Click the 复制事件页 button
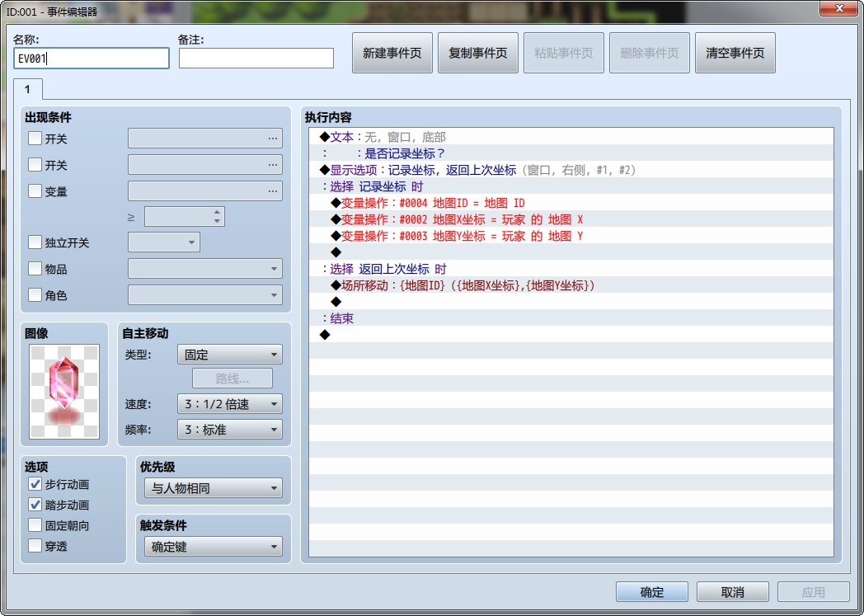This screenshot has width=864, height=616. pyautogui.click(x=477, y=53)
